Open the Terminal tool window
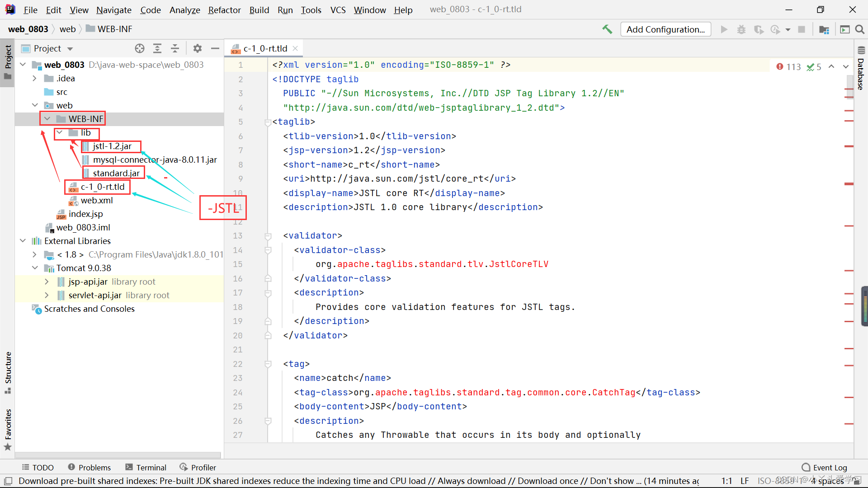The height and width of the screenshot is (488, 868). 146,467
